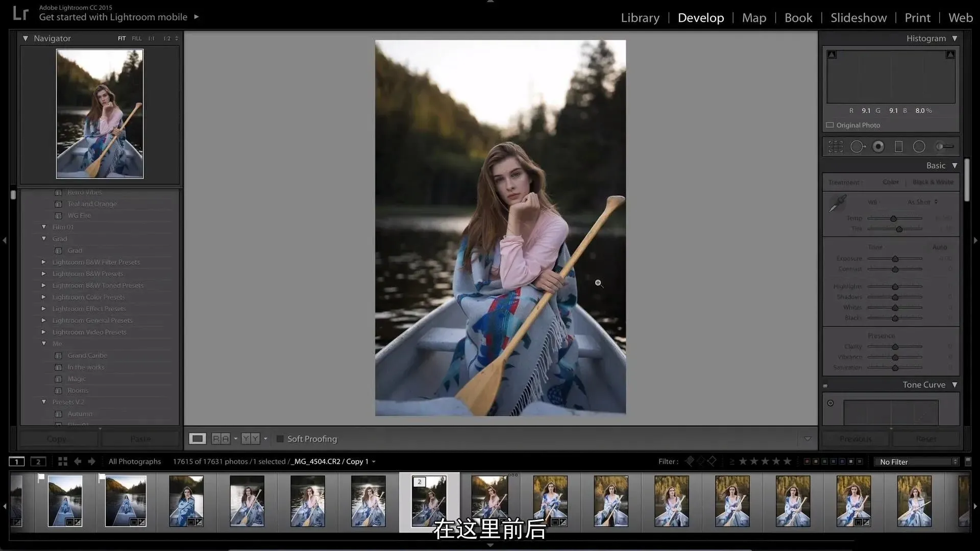The width and height of the screenshot is (980, 551).
Task: Select the Crop Overlay tool icon
Action: tap(836, 147)
